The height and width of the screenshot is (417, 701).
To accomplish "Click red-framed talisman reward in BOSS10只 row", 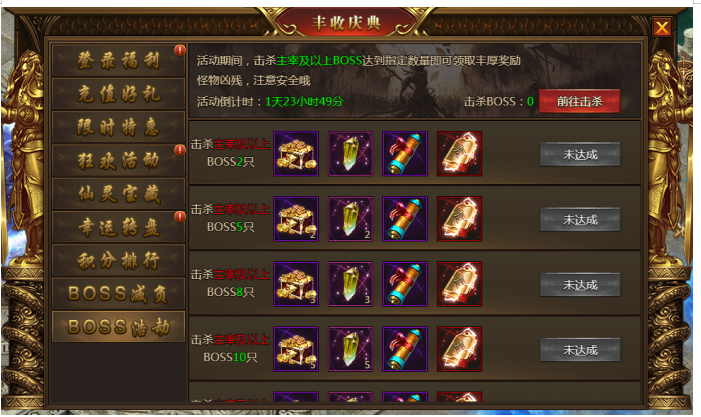I will [459, 350].
